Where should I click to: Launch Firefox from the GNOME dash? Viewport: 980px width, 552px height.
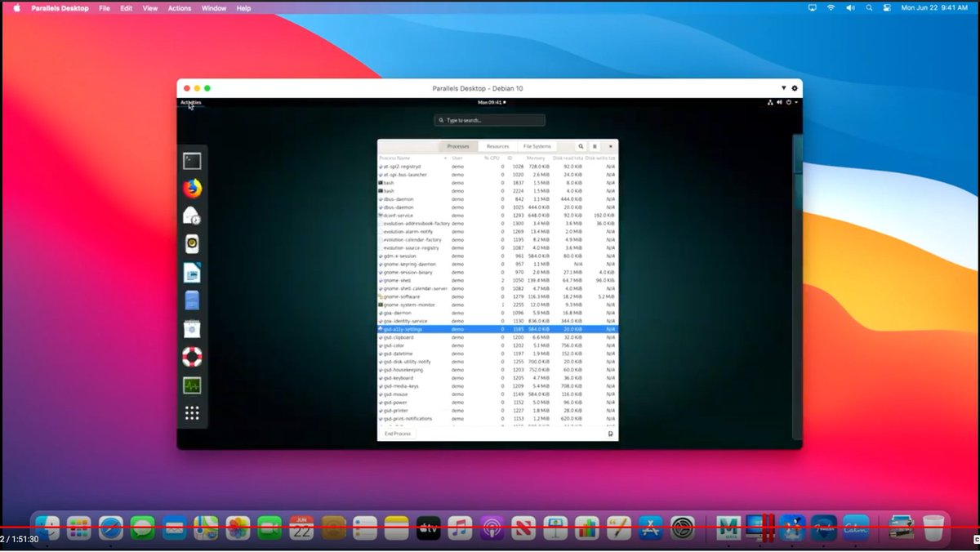click(192, 189)
